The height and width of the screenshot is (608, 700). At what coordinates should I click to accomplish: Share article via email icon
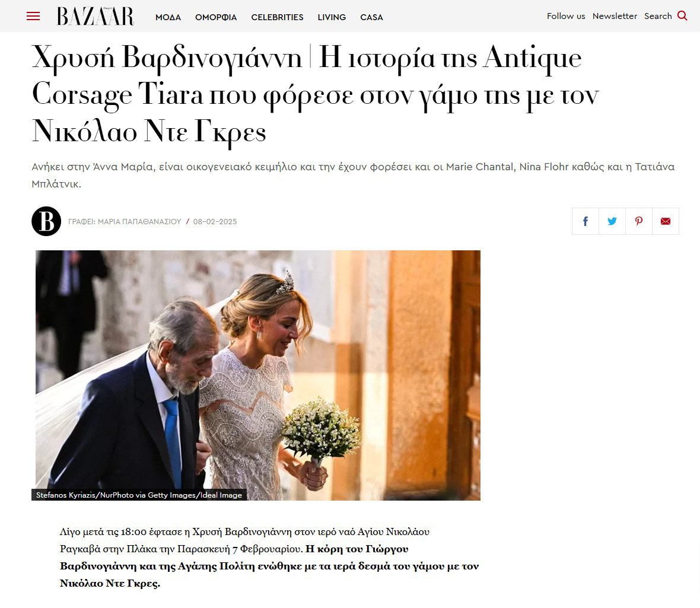[x=666, y=221]
